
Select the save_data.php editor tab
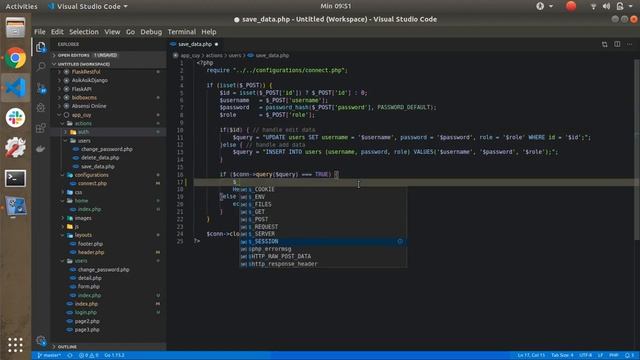click(x=195, y=44)
